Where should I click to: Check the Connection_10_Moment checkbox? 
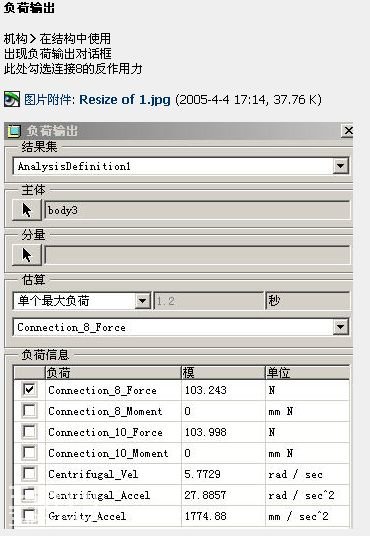pos(29,453)
